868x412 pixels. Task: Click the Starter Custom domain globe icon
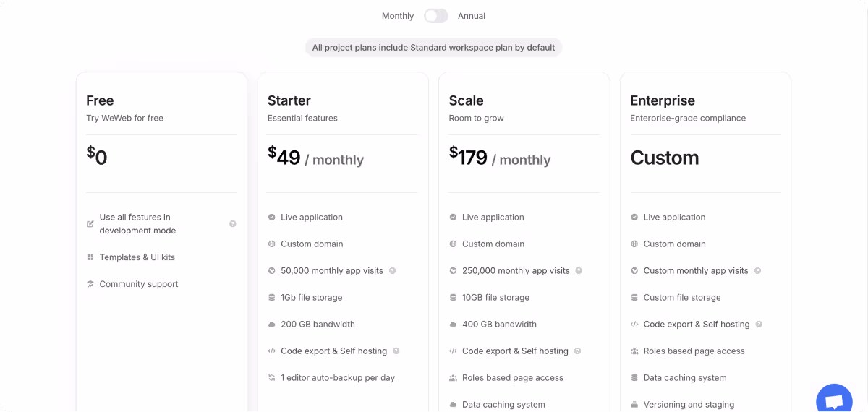click(272, 244)
